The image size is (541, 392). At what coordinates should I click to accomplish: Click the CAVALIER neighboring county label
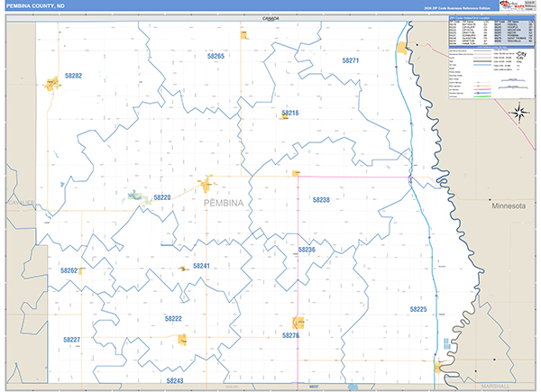(22, 202)
